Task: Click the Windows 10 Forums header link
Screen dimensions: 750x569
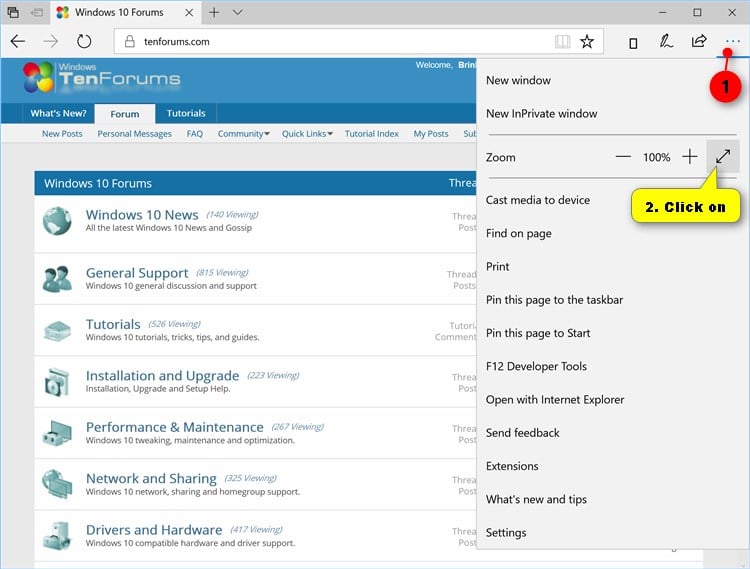Action: pos(98,184)
